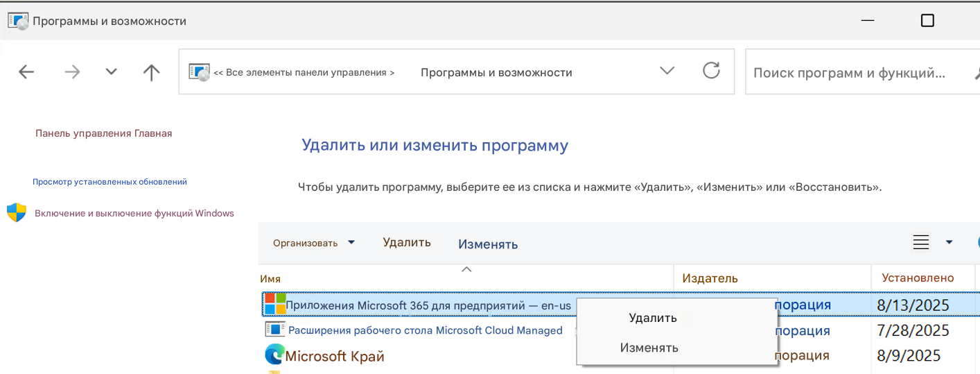Open 'Просмотр установленных обновлений' link
This screenshot has height=374, width=980.
[110, 182]
